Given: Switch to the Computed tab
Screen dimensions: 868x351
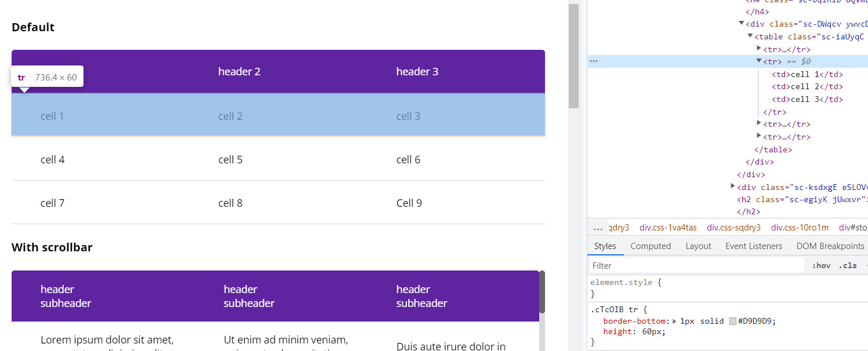Looking at the screenshot, I should (x=651, y=246).
